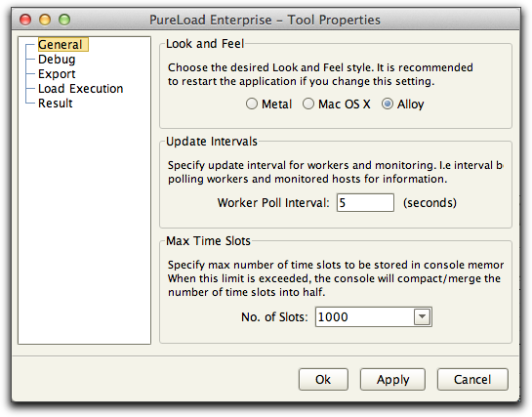The image size is (532, 417).
Task: Minimize the window with the yellow button
Action: coord(45,20)
